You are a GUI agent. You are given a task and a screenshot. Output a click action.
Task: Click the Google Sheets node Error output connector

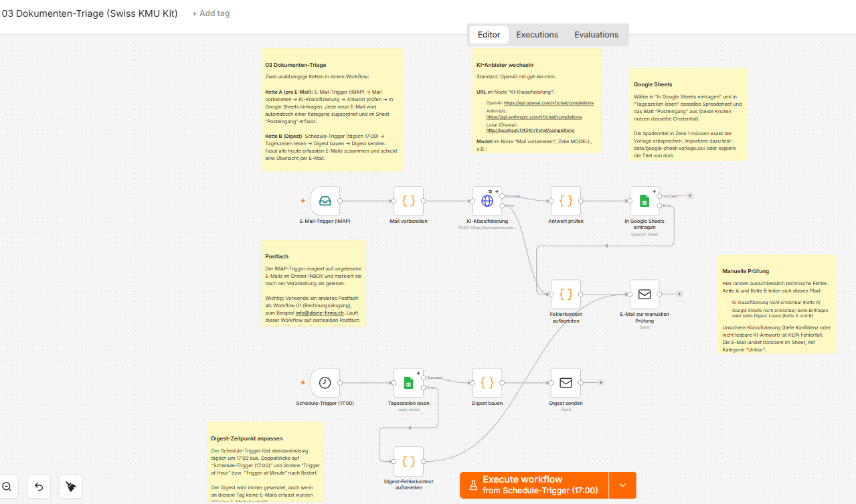coord(660,205)
